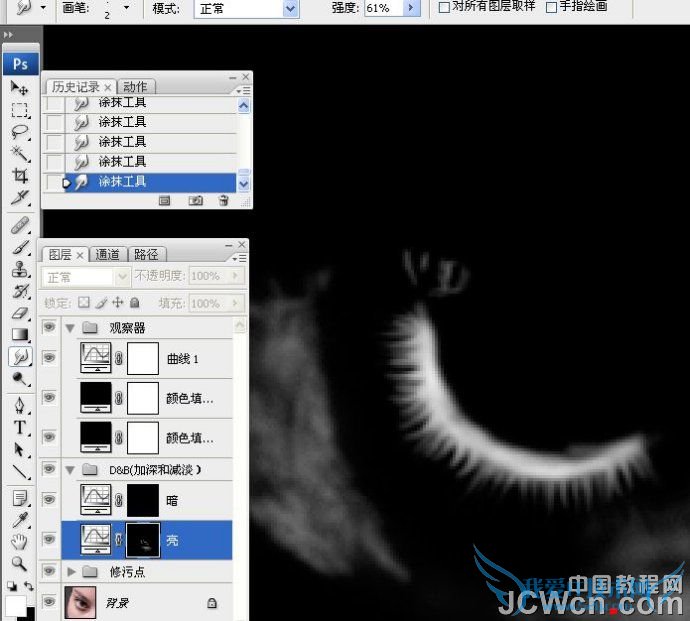The height and width of the screenshot is (621, 690).
Task: Select the Hand tool
Action: (19, 542)
